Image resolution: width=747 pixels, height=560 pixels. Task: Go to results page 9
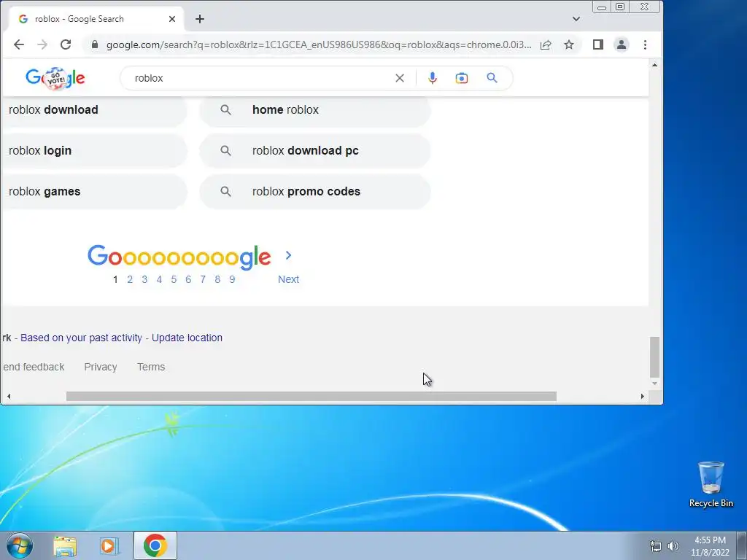(x=232, y=279)
